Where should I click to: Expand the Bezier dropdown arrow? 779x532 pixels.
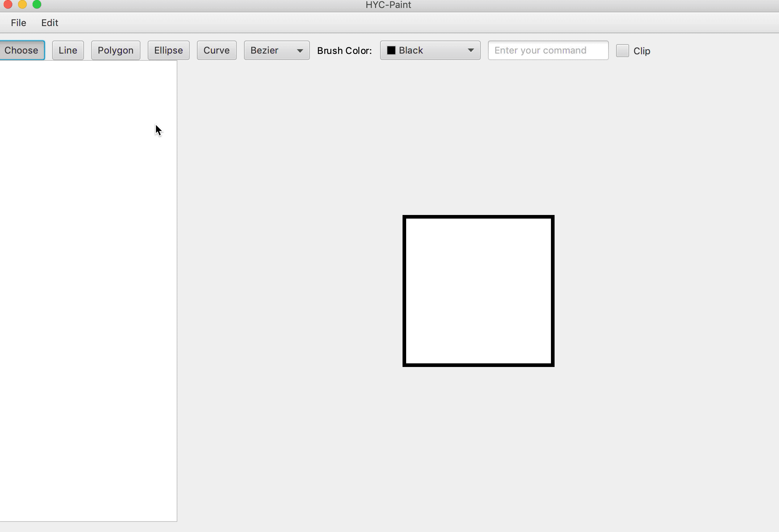click(300, 51)
